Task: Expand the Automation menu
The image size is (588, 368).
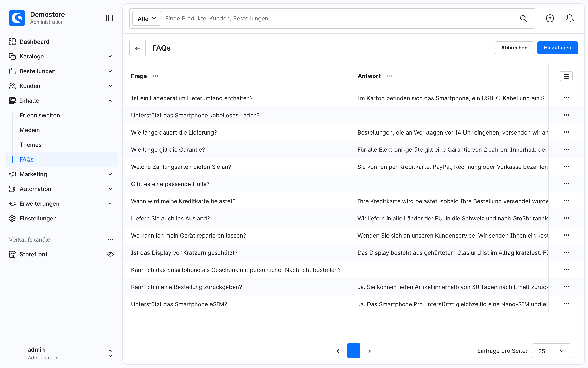Action: coord(110,189)
